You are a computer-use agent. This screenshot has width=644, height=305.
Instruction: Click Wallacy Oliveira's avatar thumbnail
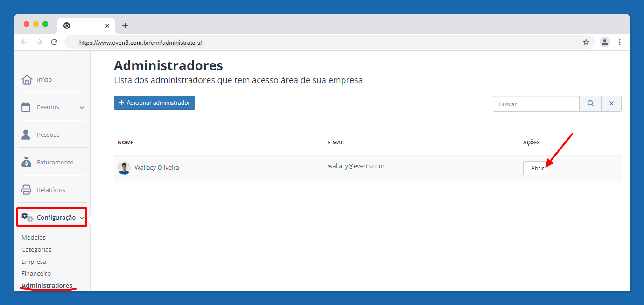124,168
